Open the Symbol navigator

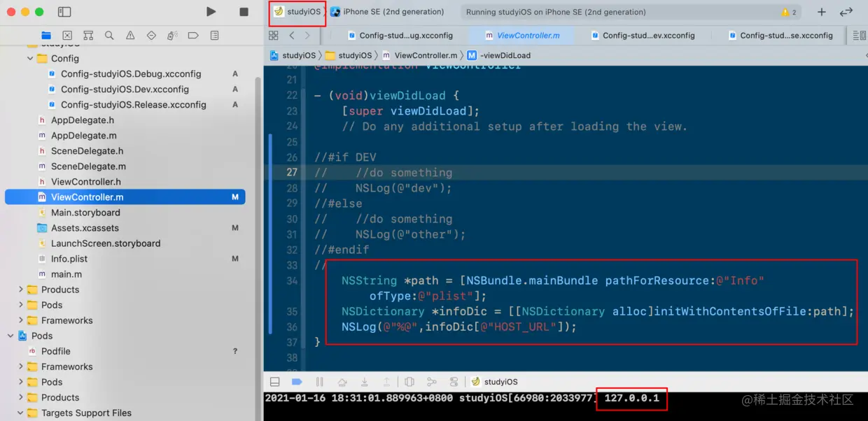point(88,36)
